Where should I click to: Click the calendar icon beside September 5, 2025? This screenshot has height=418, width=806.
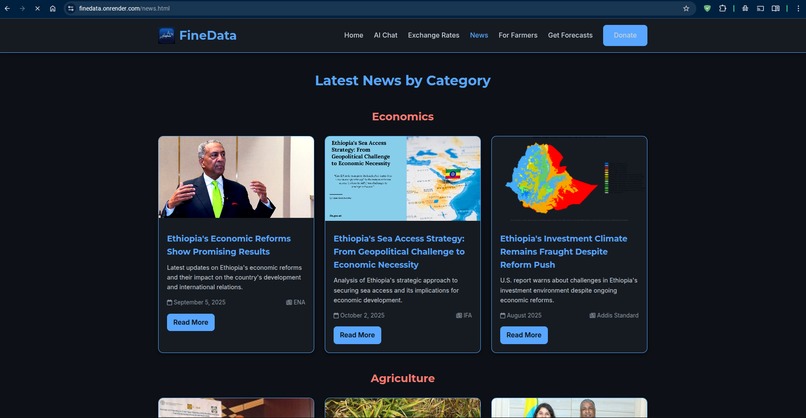click(170, 303)
